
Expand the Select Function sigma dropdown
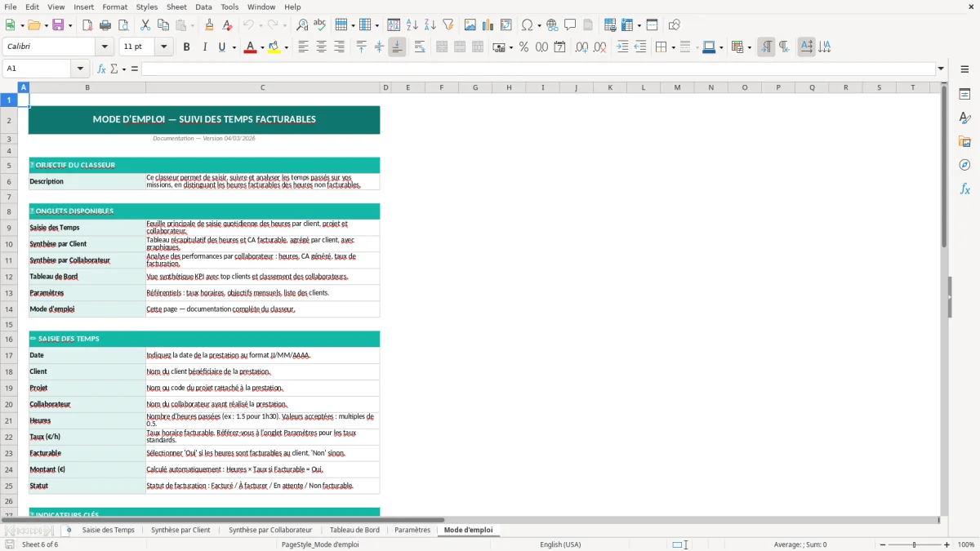pos(124,69)
